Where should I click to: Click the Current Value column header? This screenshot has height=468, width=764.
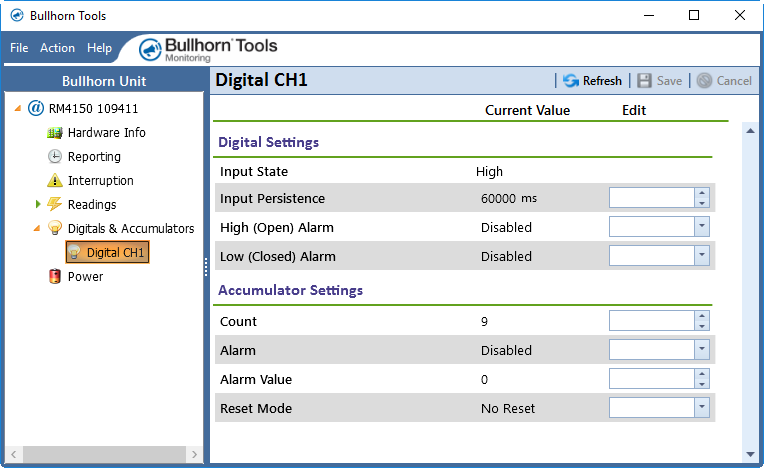(x=527, y=110)
